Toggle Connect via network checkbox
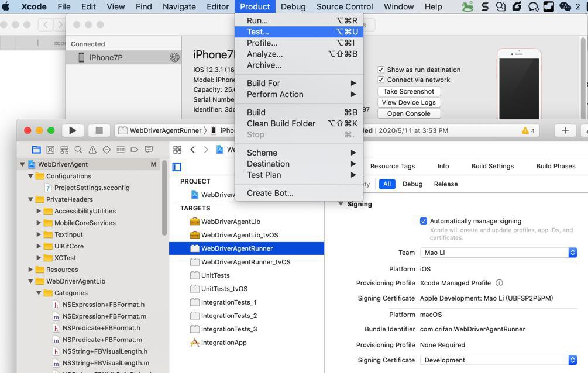The height and width of the screenshot is (373, 588). 381,80
